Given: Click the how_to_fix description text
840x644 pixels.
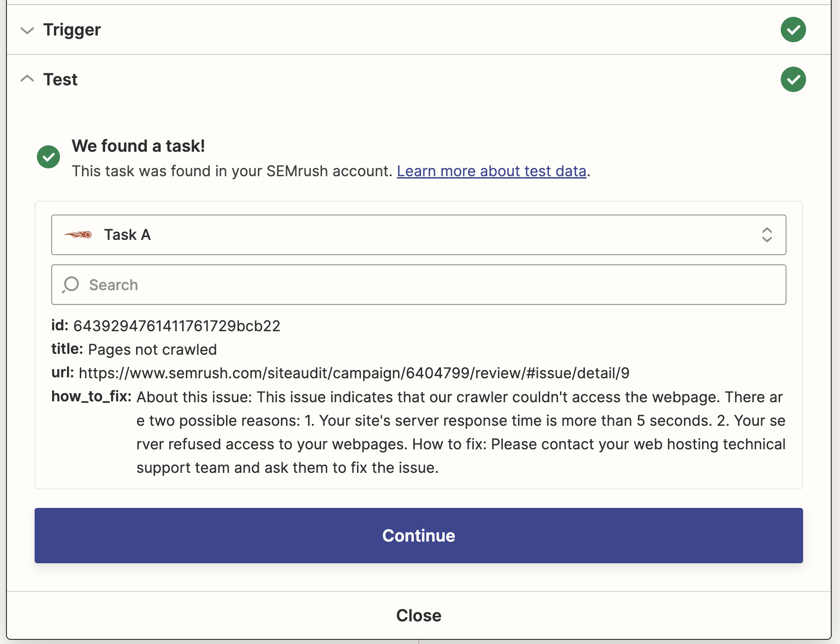Looking at the screenshot, I should [x=415, y=432].
